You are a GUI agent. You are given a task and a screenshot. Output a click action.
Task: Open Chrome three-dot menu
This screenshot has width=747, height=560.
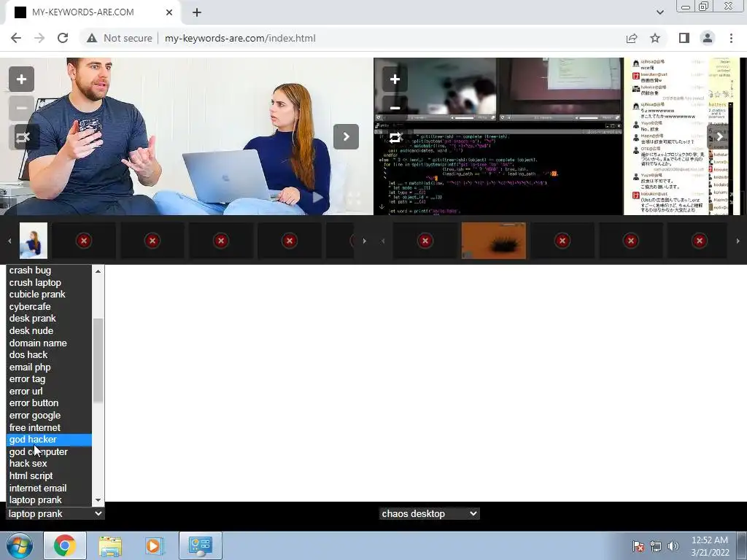(731, 38)
